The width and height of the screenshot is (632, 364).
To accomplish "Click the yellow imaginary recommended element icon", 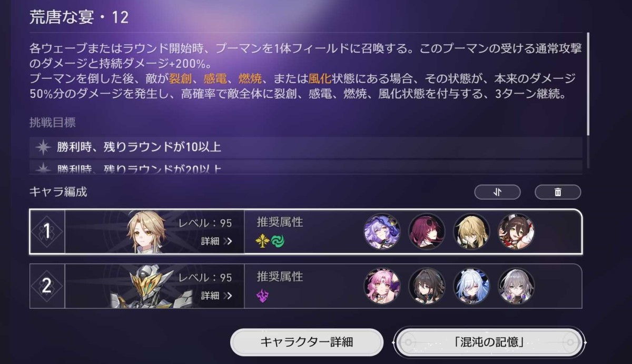I will coord(263,241).
